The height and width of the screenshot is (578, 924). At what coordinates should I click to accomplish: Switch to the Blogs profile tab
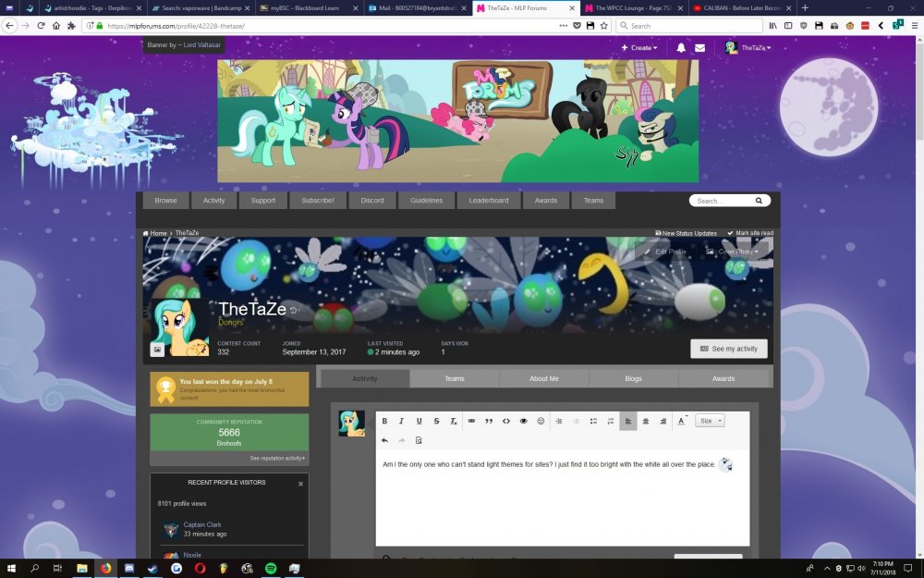tap(634, 378)
